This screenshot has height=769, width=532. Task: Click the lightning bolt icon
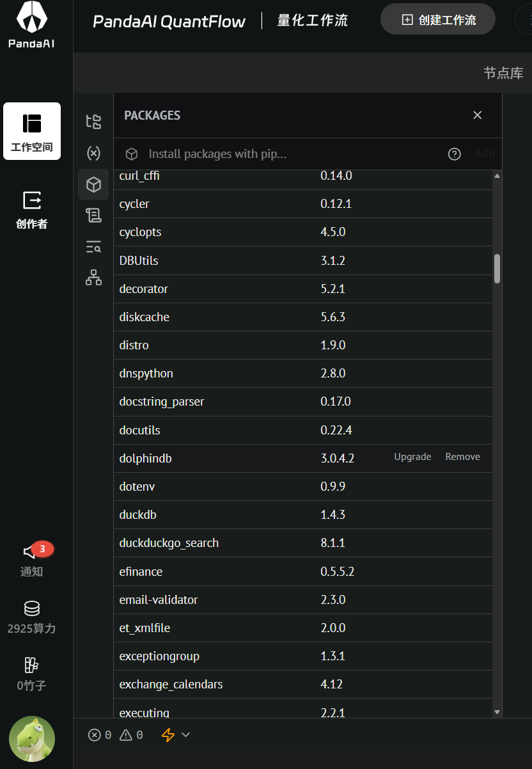click(x=168, y=735)
